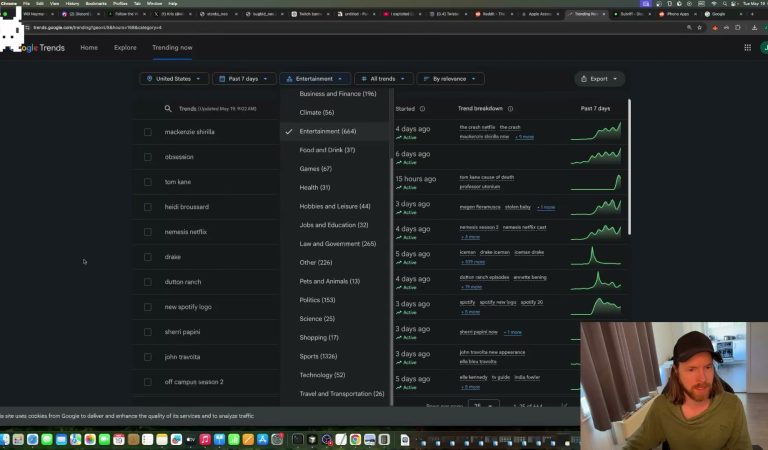Open Terminal from the dock

point(297,439)
